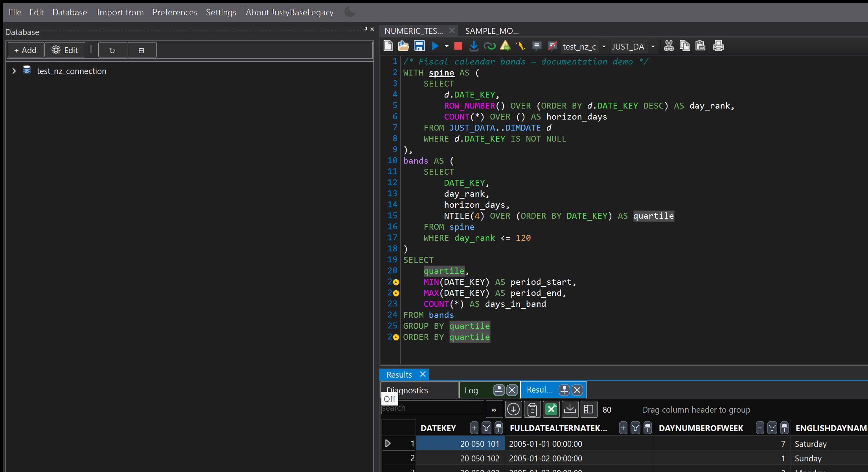
Task: Pin the DAYNUMBEROFWEEK column
Action: pyautogui.click(x=784, y=428)
